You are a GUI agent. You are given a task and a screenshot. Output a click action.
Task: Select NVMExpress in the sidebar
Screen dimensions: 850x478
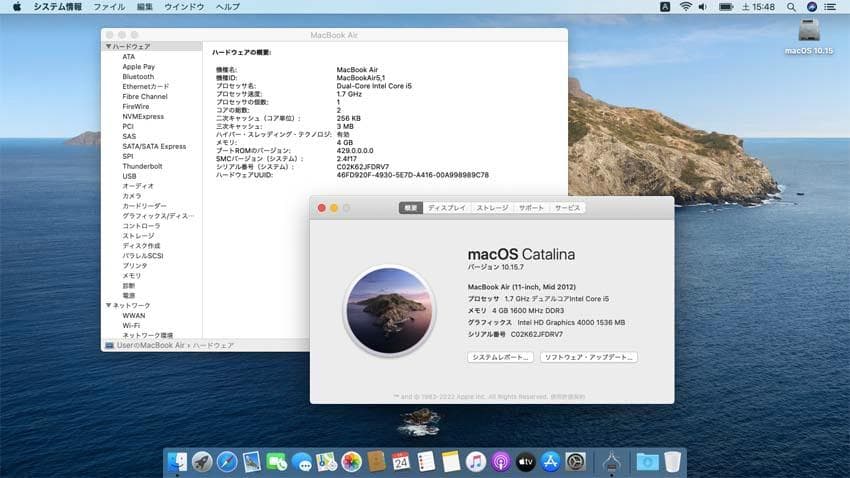[143, 117]
